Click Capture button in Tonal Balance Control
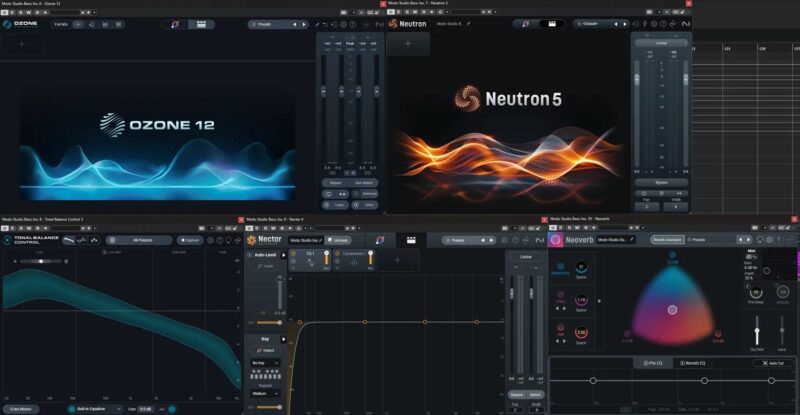This screenshot has height=415, width=800. coord(190,240)
